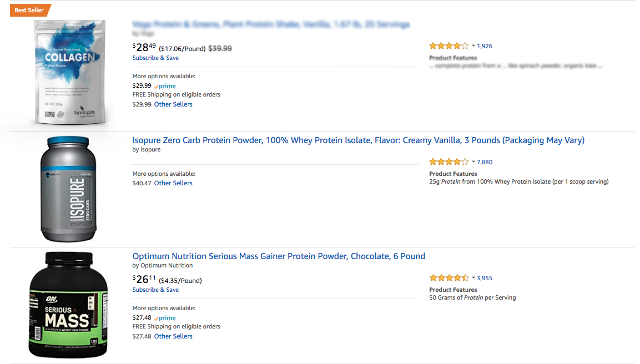Open the 7,880 customer reviews link
This screenshot has width=640, height=364.
click(x=485, y=162)
